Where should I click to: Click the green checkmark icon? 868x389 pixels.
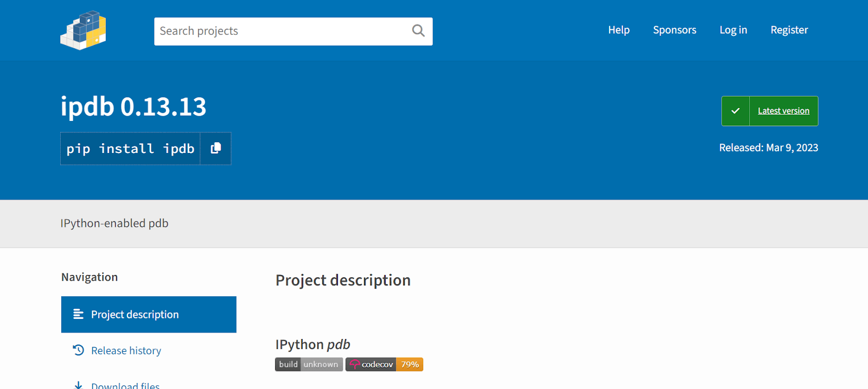(735, 111)
